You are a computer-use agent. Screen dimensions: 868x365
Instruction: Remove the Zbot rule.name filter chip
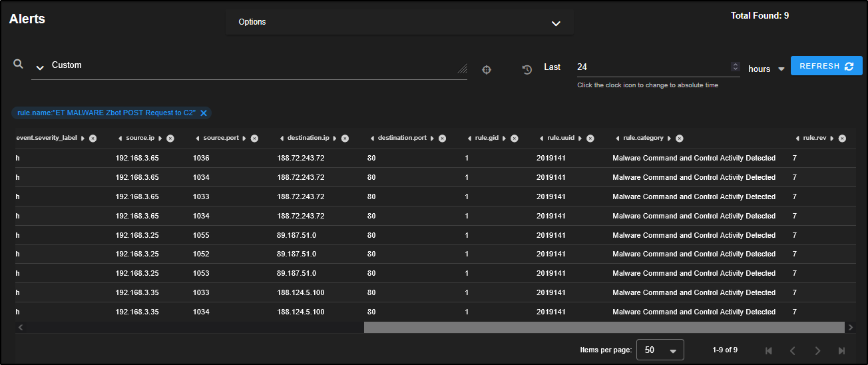point(204,113)
